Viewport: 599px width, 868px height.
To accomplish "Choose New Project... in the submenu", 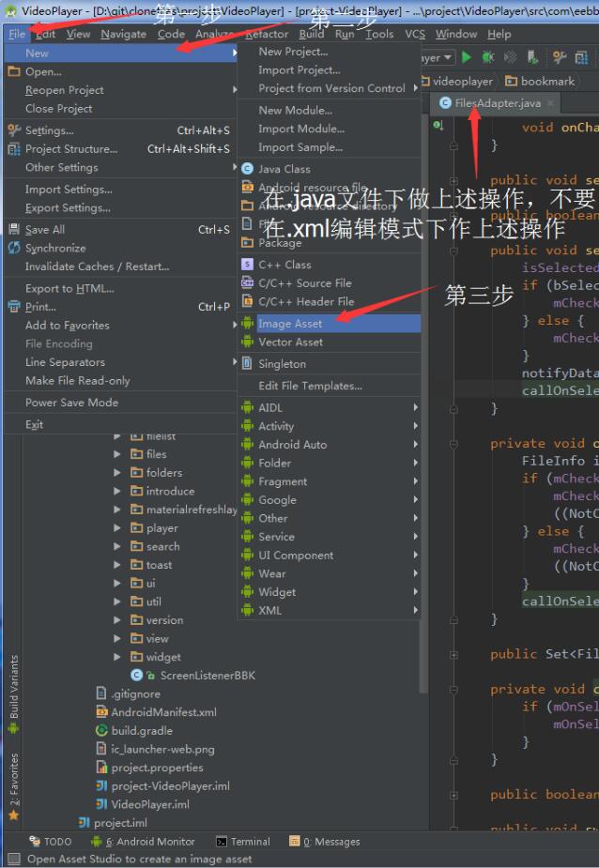I will (330, 52).
